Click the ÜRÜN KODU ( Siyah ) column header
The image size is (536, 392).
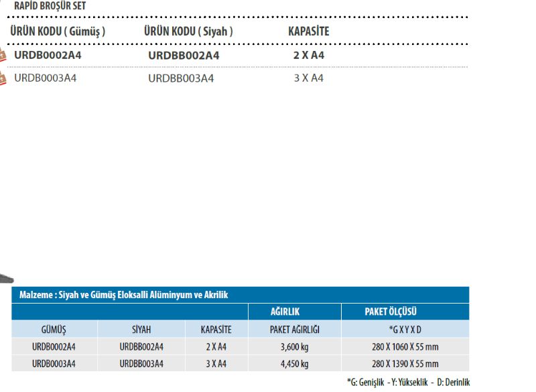click(188, 31)
